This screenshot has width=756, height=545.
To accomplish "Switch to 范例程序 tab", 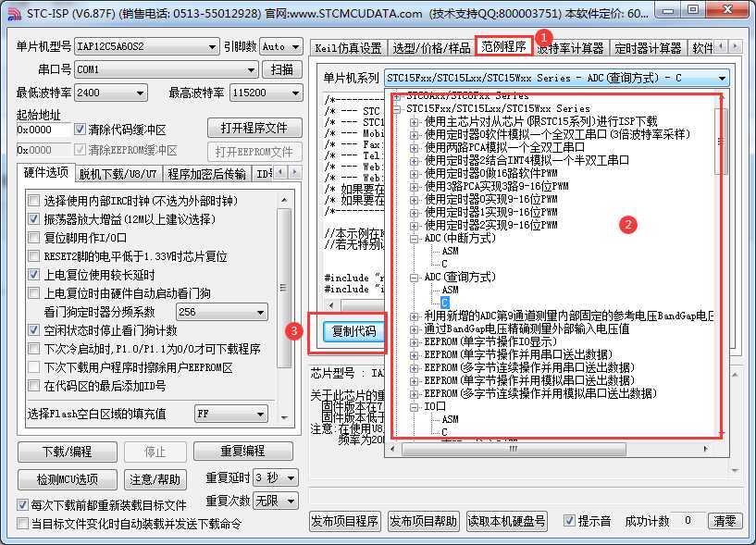I will [503, 47].
